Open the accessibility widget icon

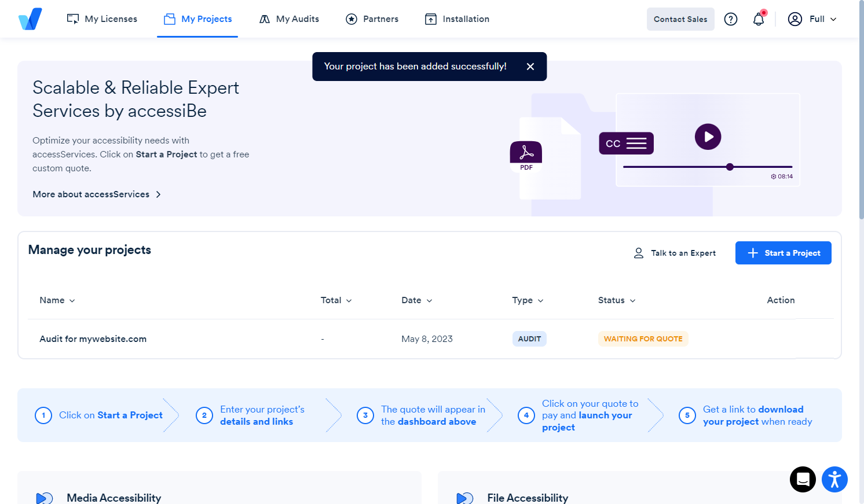pos(834,479)
